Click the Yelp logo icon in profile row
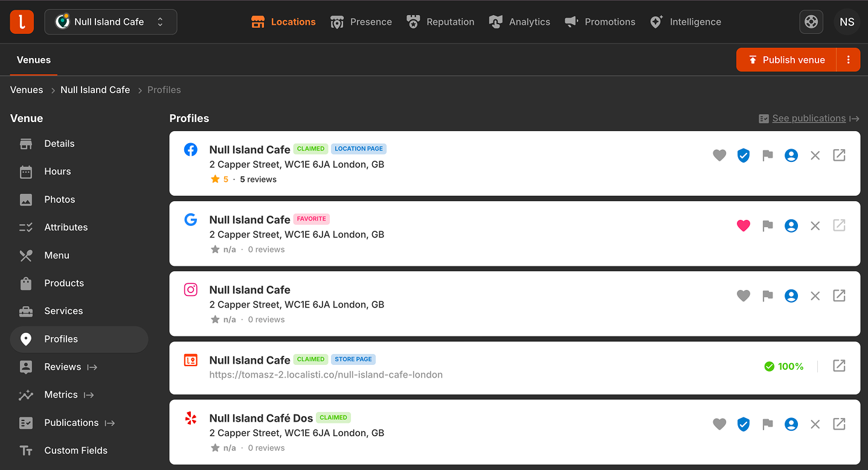Screen dimensions: 868x470 click(191, 418)
